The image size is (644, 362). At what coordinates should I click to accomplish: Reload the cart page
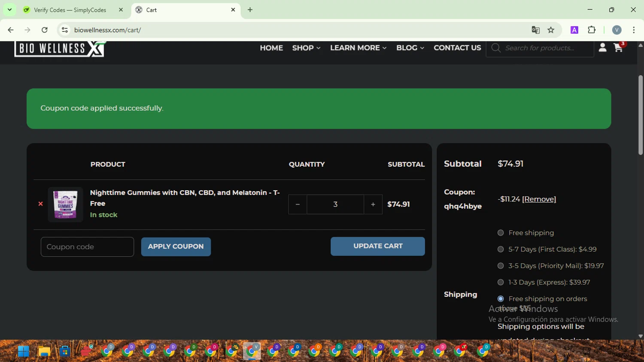click(x=45, y=30)
